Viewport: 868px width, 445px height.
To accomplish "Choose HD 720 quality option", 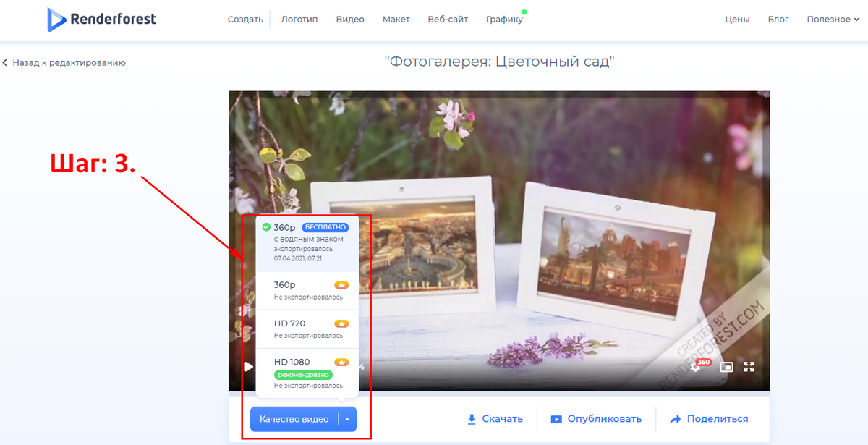I will tap(307, 329).
